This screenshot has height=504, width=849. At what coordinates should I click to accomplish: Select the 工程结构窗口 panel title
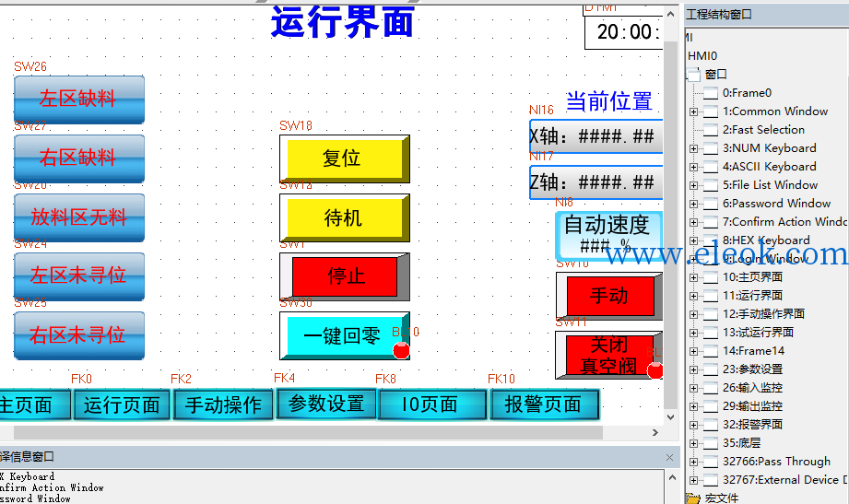(719, 15)
